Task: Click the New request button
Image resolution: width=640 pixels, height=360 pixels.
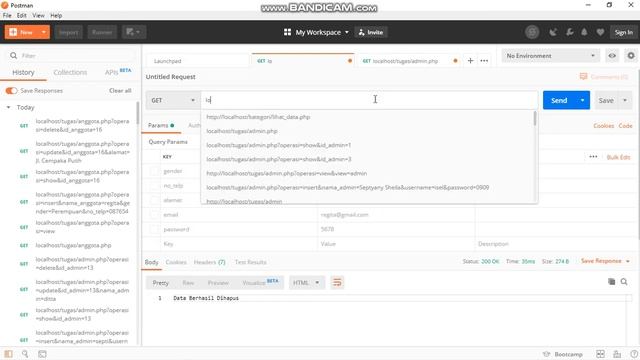Action: 21,32
